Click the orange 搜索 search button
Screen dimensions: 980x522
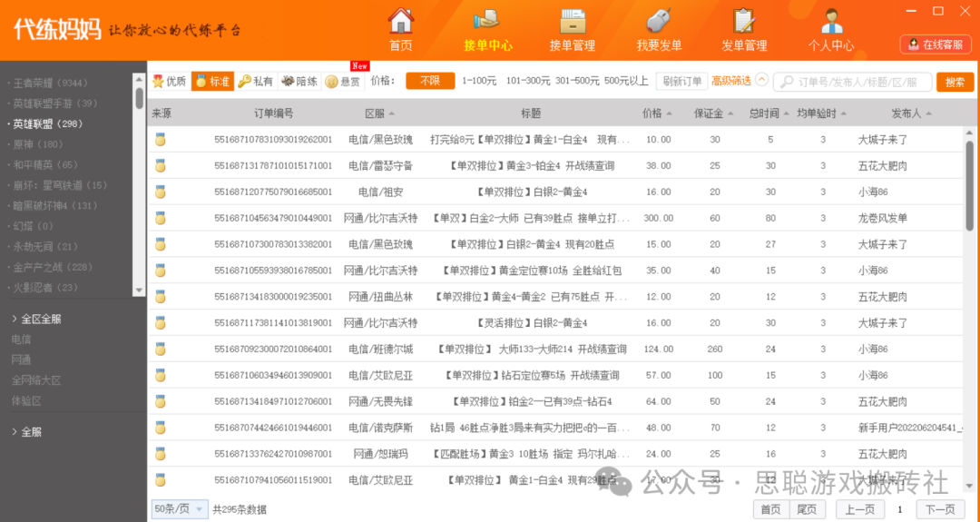point(955,82)
